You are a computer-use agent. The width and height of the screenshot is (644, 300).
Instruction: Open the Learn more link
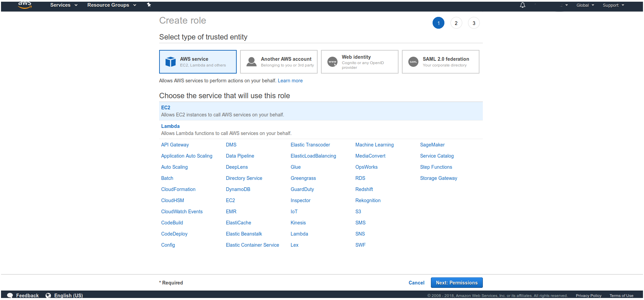[290, 81]
